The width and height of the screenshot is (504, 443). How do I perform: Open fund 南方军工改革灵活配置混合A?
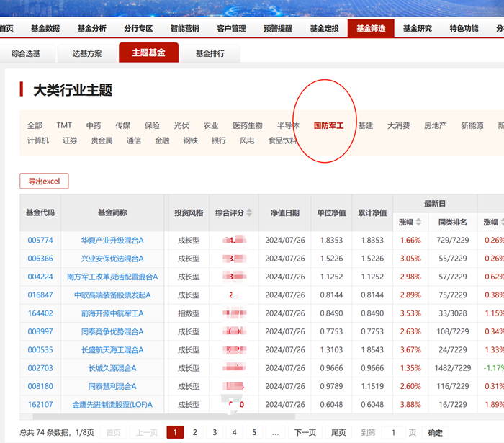point(112,277)
